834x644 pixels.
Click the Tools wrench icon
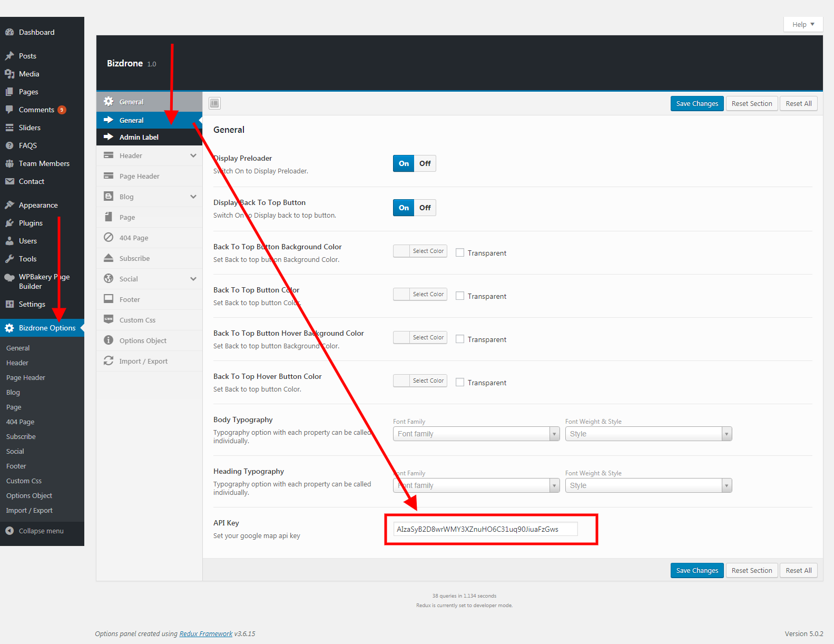[x=9, y=259]
